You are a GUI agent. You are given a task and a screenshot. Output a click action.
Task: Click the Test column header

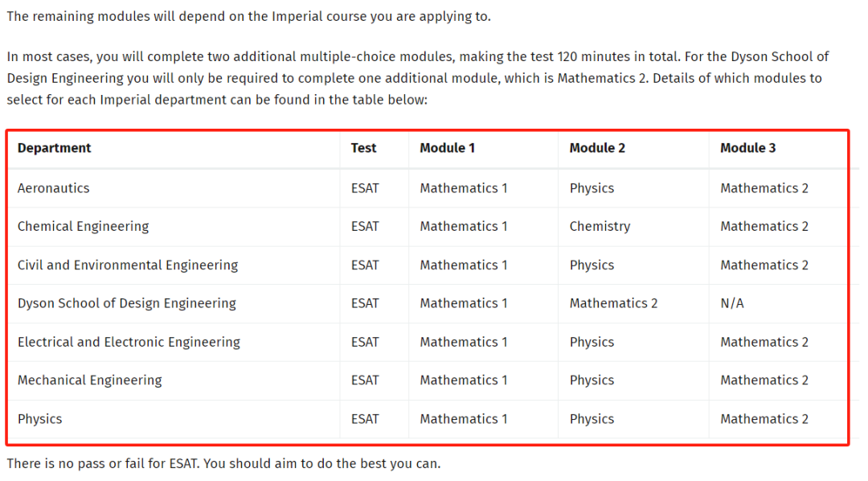click(363, 148)
